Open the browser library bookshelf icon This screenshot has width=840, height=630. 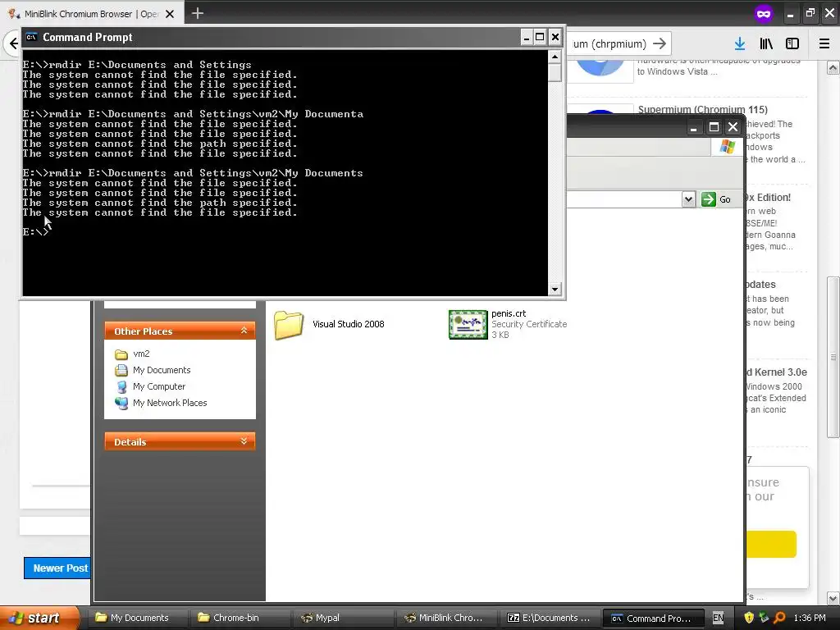coord(766,44)
